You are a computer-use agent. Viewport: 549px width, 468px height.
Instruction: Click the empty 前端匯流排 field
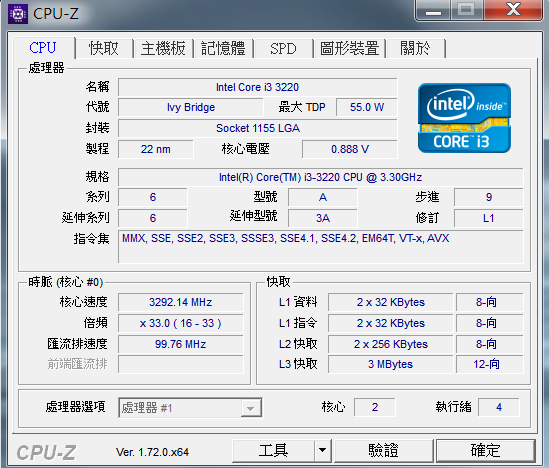click(181, 364)
